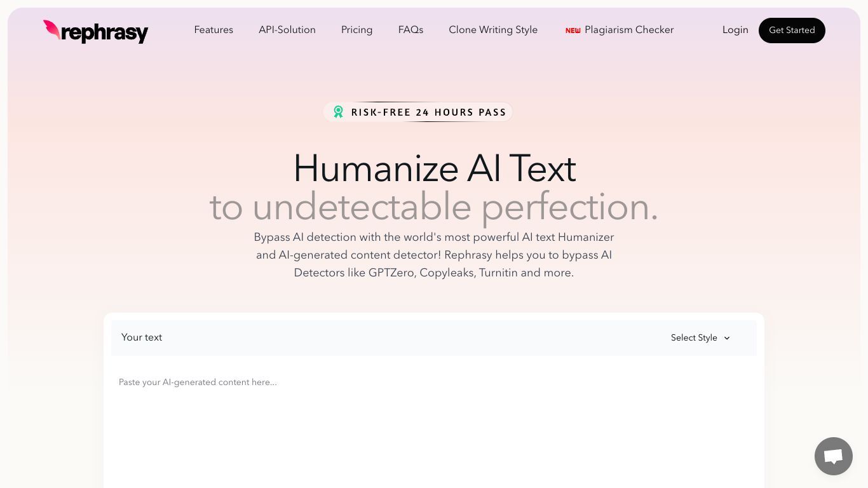Click the red NEW badge icon

[x=573, y=30]
